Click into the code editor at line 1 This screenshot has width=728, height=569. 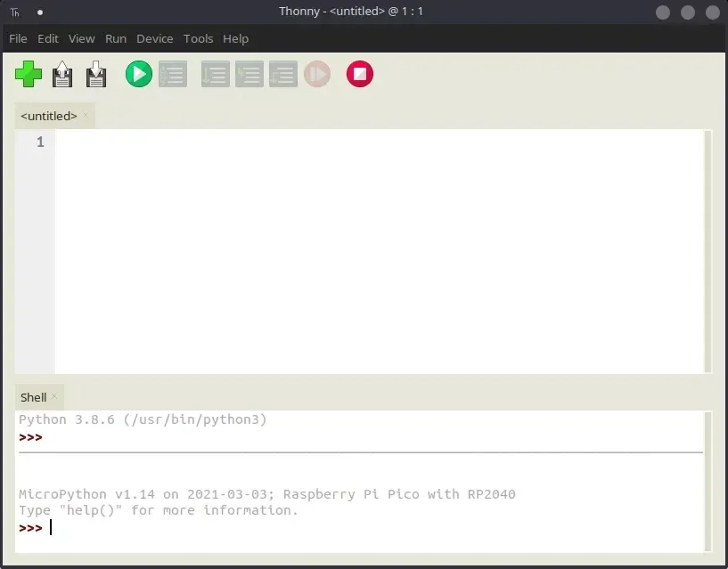[379, 142]
